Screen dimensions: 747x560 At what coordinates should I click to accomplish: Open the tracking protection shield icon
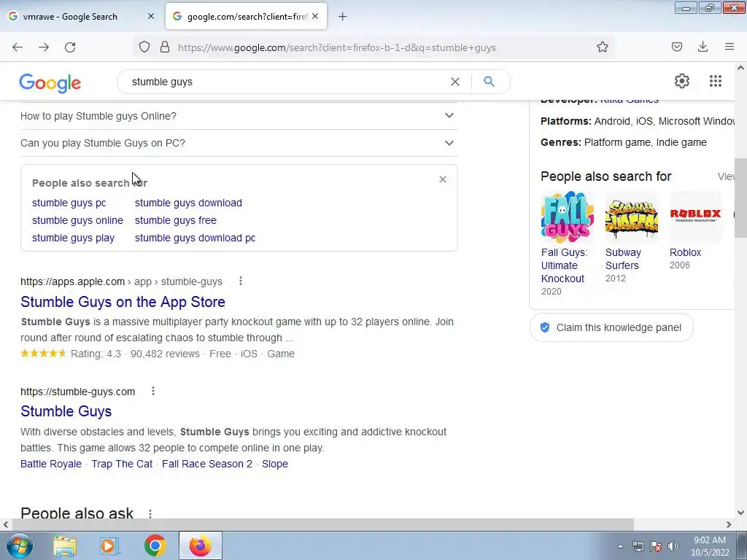click(144, 47)
